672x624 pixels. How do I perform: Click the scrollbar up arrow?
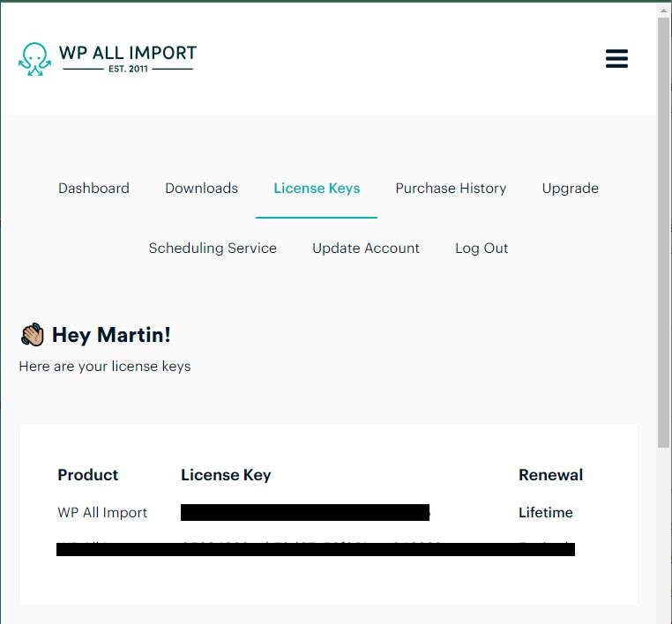coord(663,11)
